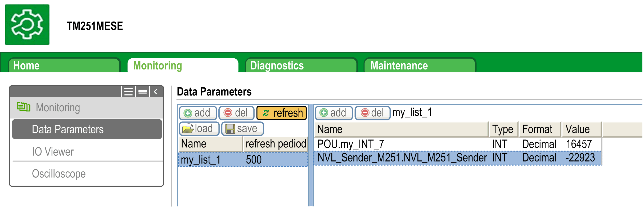Load a list using the load button
The width and height of the screenshot is (644, 210).
click(199, 129)
